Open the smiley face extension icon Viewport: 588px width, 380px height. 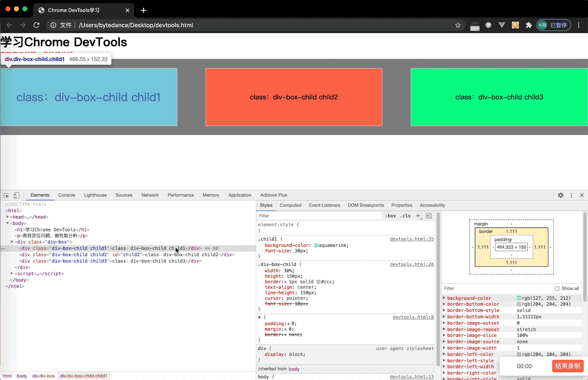point(515,25)
